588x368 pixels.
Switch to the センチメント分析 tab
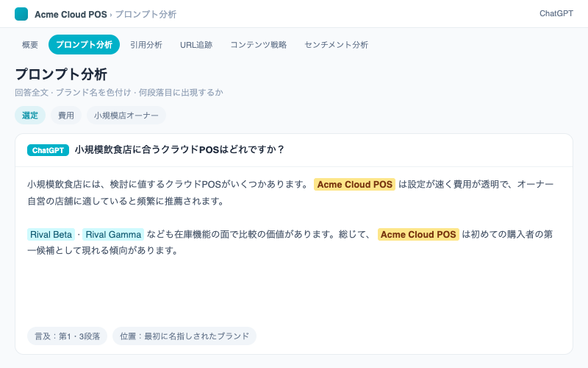coord(337,45)
